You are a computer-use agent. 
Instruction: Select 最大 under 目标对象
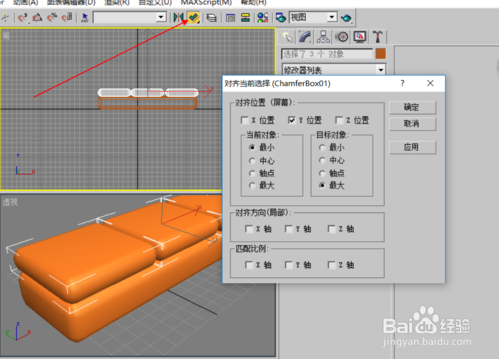[322, 185]
